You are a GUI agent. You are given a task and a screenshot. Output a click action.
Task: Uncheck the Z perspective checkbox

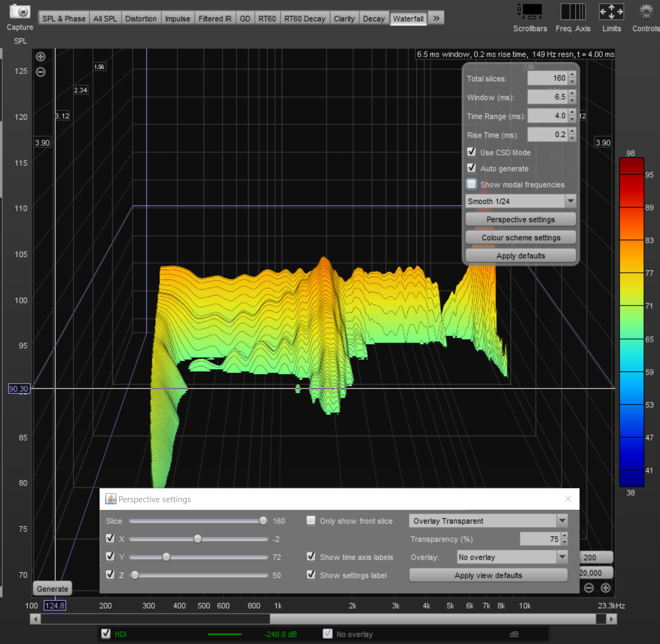[x=110, y=575]
